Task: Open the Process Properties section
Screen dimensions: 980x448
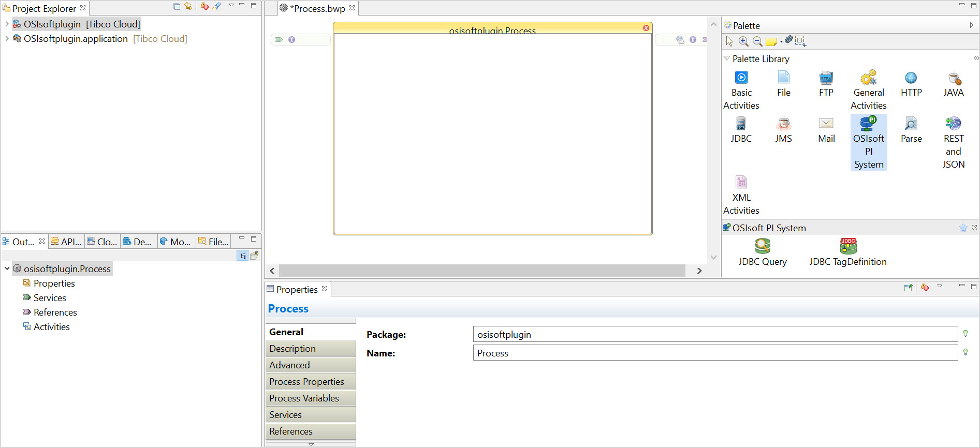Action: [311, 381]
